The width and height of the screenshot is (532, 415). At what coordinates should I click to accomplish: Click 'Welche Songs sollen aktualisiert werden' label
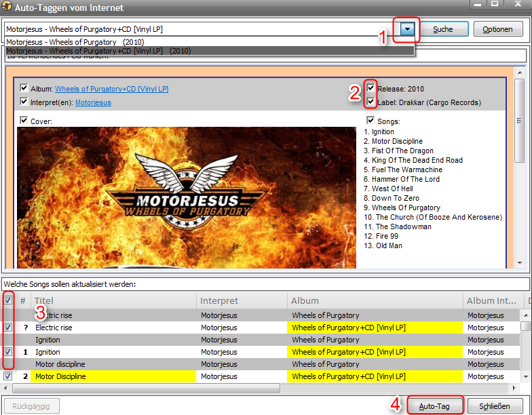point(69,284)
